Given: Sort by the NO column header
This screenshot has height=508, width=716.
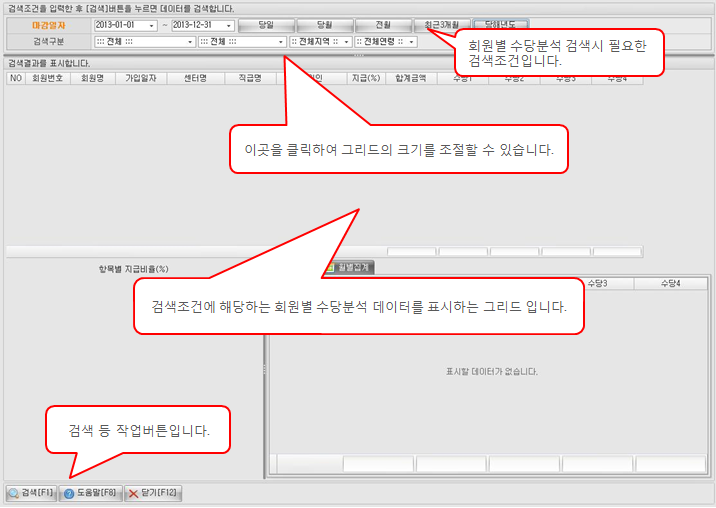Looking at the screenshot, I should 16,79.
